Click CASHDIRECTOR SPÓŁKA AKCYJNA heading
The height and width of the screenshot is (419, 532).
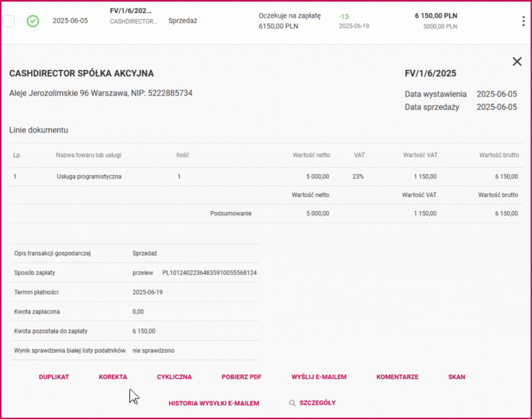pos(82,73)
